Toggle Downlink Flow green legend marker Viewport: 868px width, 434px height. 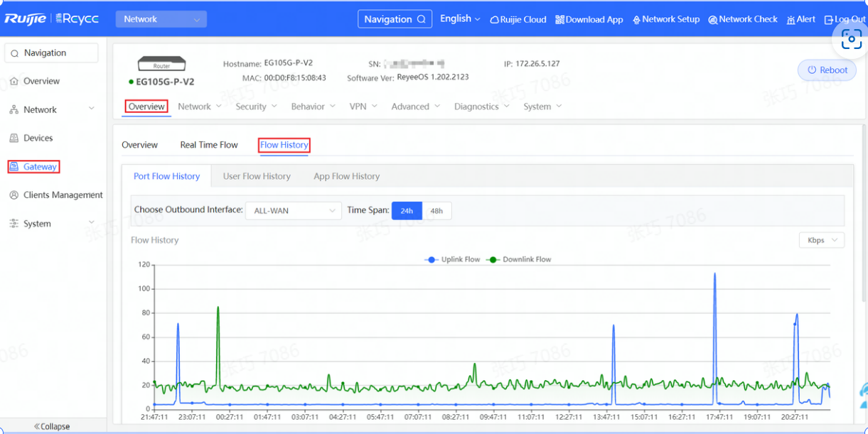tap(493, 260)
